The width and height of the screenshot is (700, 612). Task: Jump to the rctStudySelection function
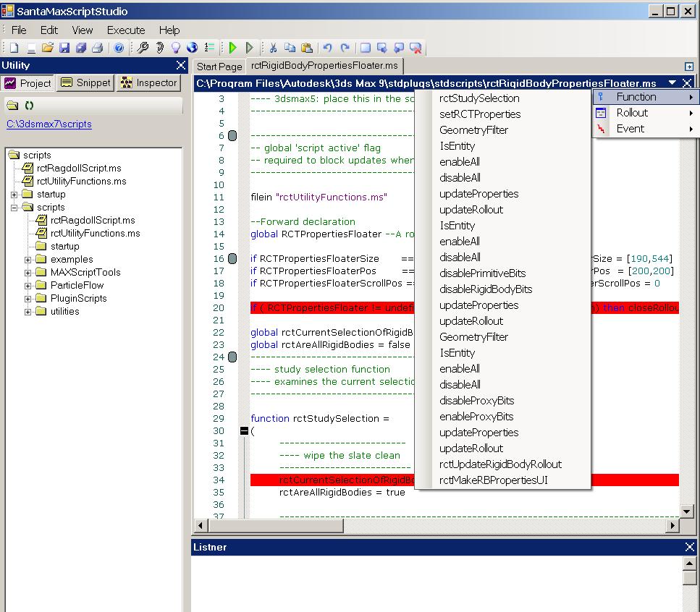coord(479,98)
